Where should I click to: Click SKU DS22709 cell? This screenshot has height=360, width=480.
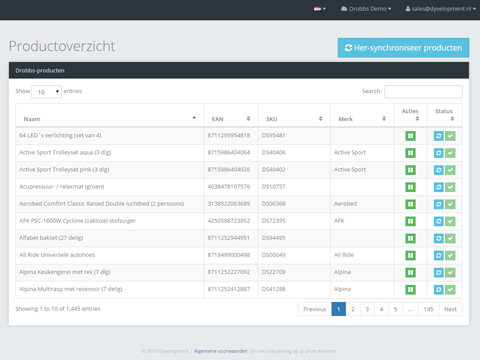(294, 272)
